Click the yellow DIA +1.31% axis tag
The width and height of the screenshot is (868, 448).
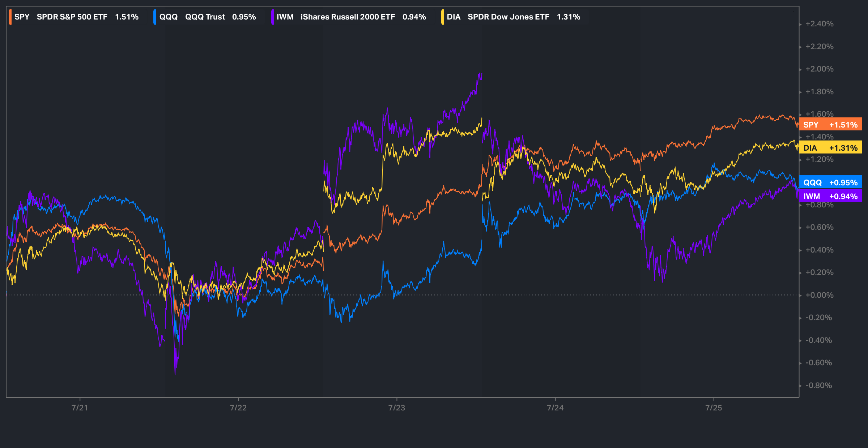click(x=830, y=148)
